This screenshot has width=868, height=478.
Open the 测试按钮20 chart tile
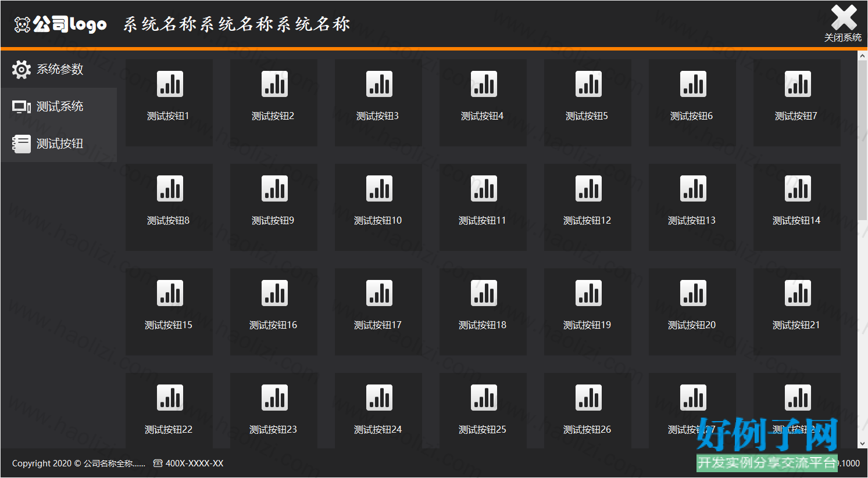(692, 311)
